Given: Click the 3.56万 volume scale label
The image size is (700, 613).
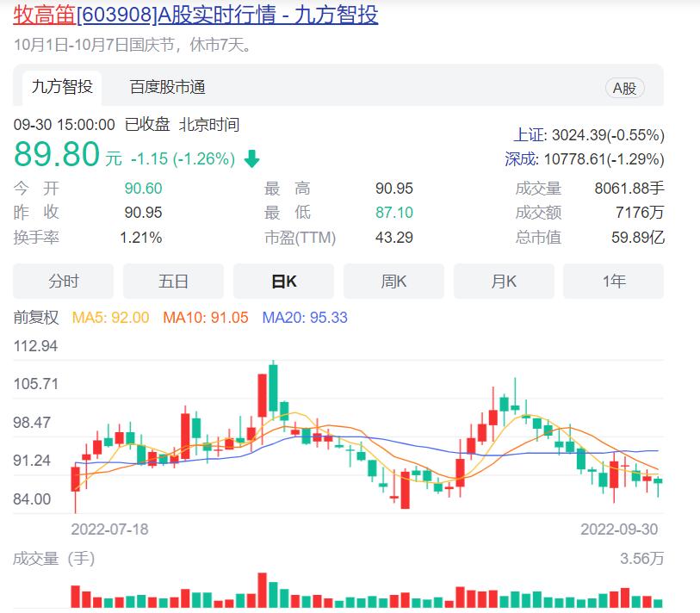Looking at the screenshot, I should 641,559.
